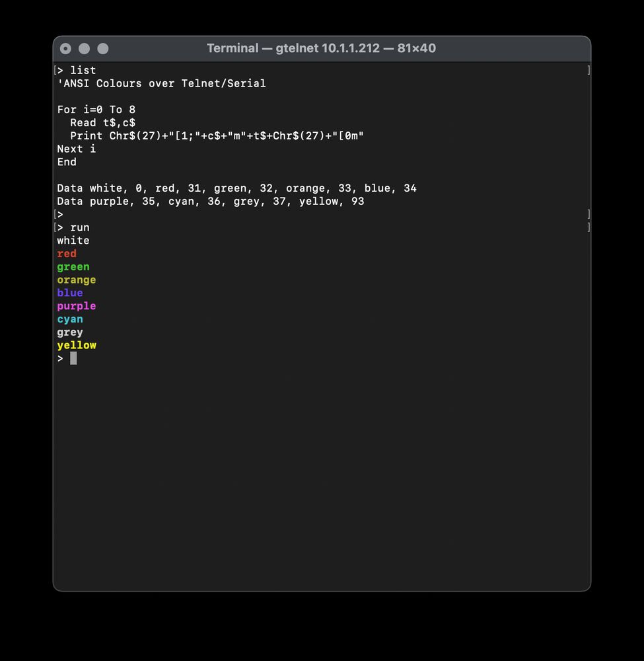Click the white output line above red

[x=73, y=240]
